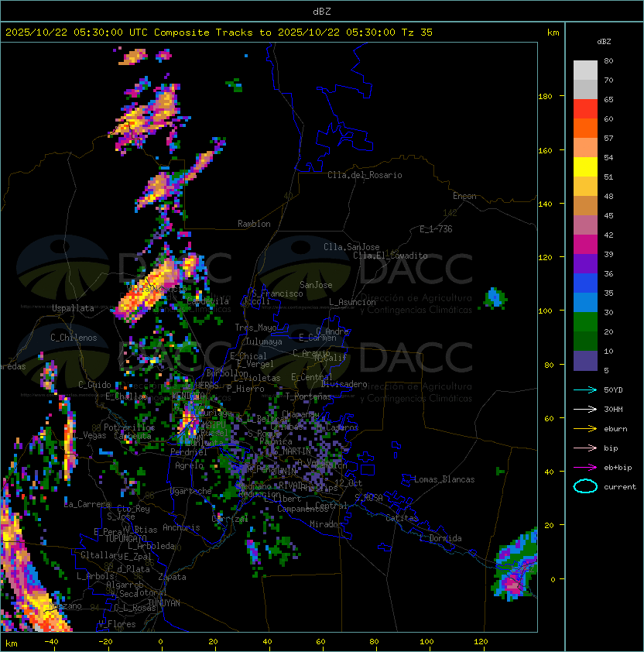Select the slate bottom swatch of dBZ scale
644x652 pixels.
pos(585,361)
